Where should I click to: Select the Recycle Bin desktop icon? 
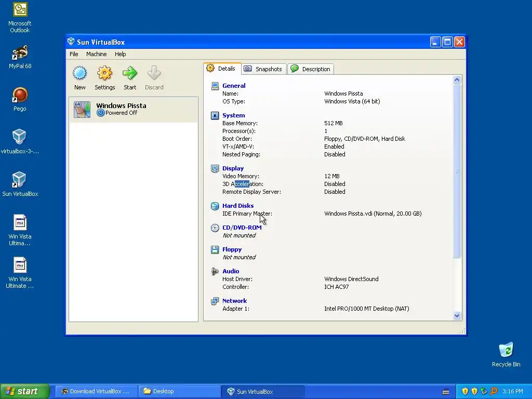pos(506,350)
